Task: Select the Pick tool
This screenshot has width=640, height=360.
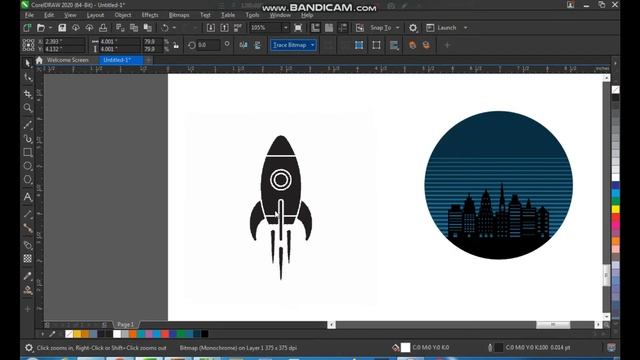Action: (x=28, y=63)
